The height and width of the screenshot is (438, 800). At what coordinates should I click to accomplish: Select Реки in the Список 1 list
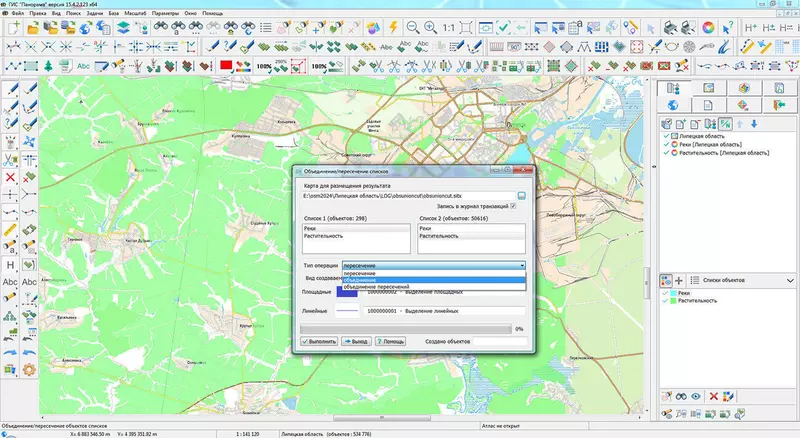pos(311,229)
